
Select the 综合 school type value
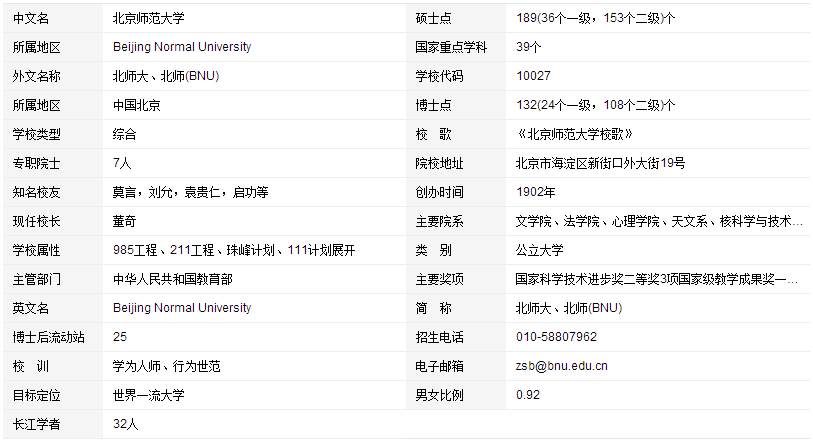[125, 134]
